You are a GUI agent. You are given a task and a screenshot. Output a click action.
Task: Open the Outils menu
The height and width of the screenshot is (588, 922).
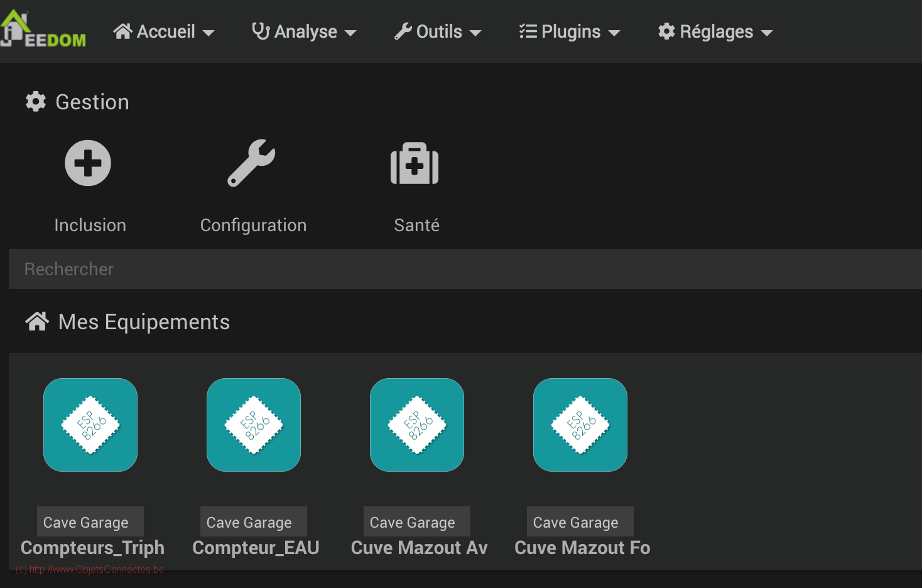click(x=438, y=31)
